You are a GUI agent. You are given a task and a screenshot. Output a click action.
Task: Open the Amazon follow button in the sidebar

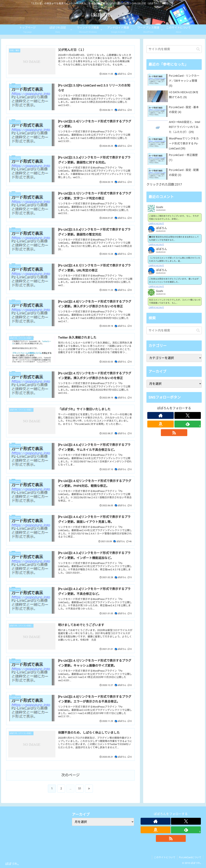click(160, 424)
